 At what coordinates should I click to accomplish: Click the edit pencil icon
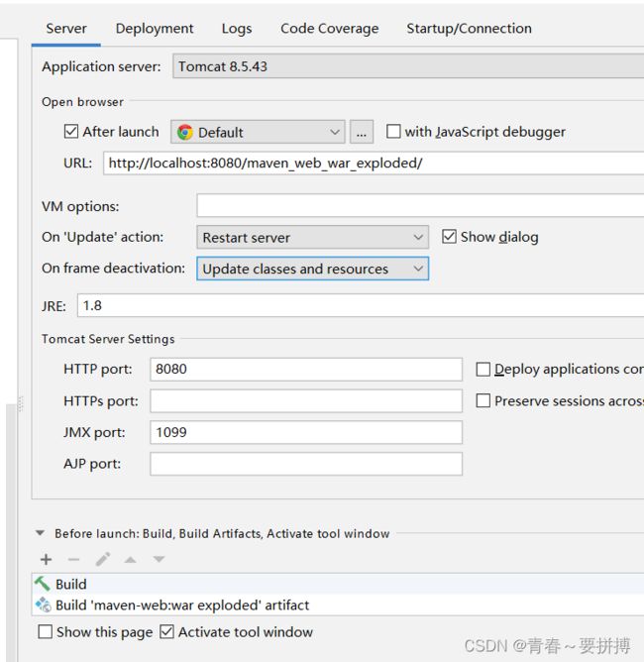(x=103, y=559)
